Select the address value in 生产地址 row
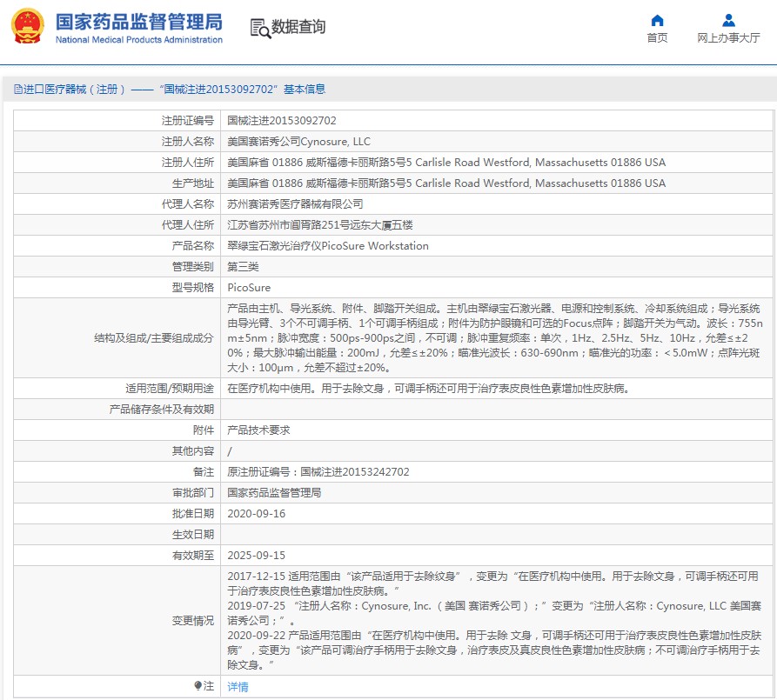Viewport: 777px width, 700px height. (x=446, y=183)
